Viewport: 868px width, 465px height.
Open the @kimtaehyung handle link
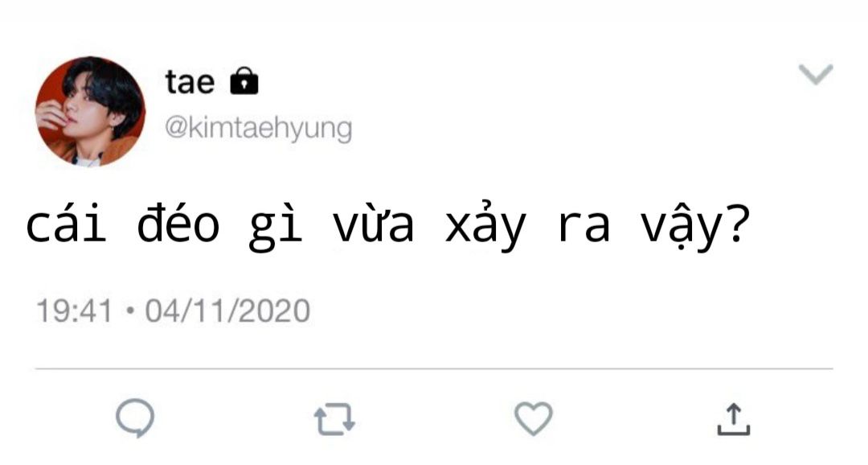(x=258, y=129)
